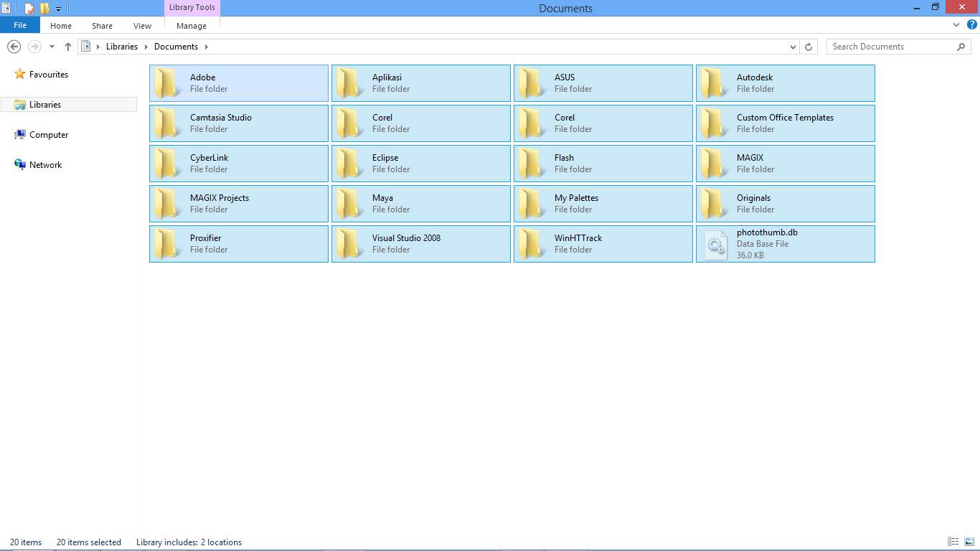Switch to large icons view in status bar
The height and width of the screenshot is (551, 980).
click(x=969, y=542)
